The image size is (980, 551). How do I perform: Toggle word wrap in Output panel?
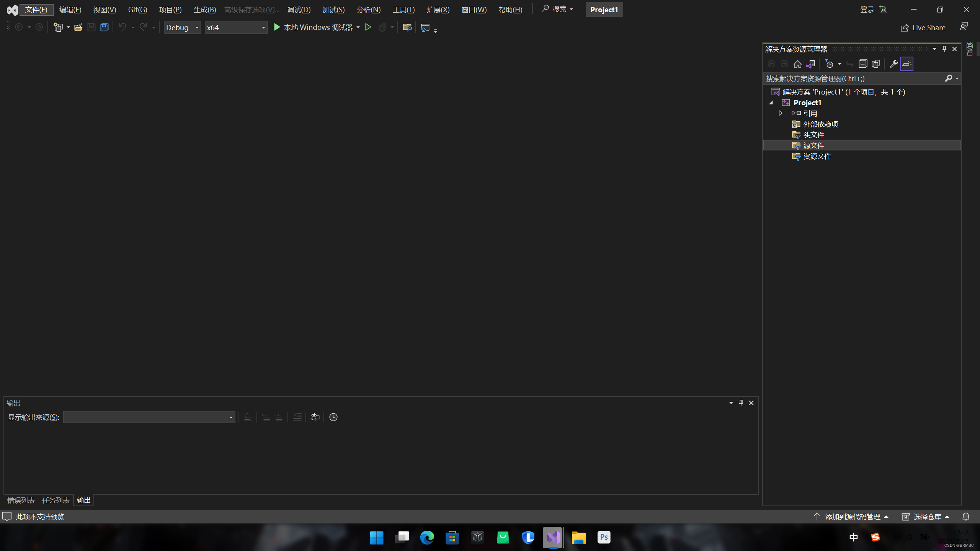(x=315, y=417)
